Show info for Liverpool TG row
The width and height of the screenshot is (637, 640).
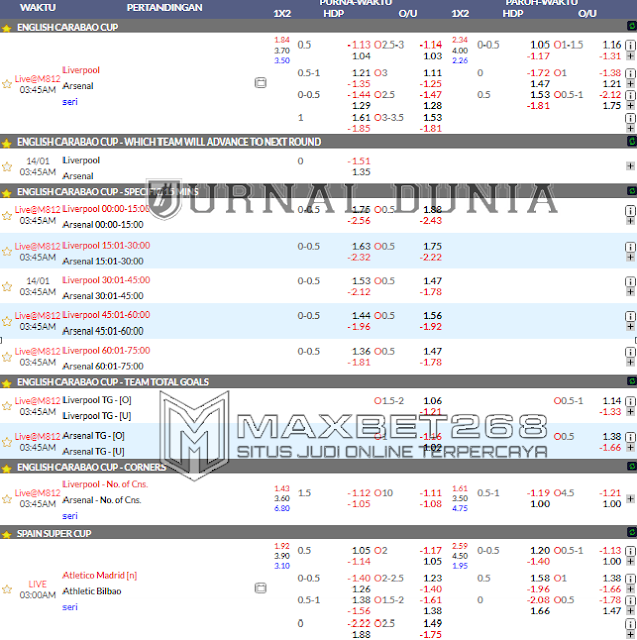click(630, 402)
